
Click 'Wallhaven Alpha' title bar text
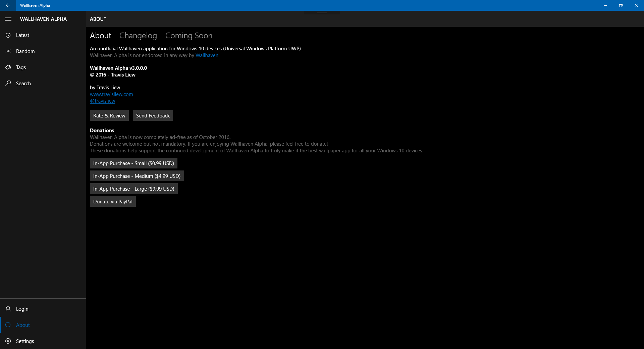pyautogui.click(x=35, y=5)
